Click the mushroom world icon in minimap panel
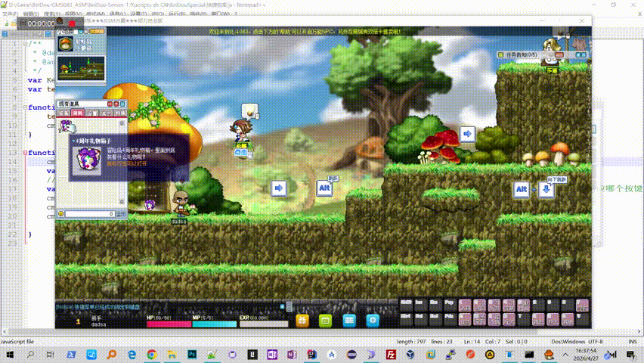Viewport: 644px width, 363px height. click(65, 44)
